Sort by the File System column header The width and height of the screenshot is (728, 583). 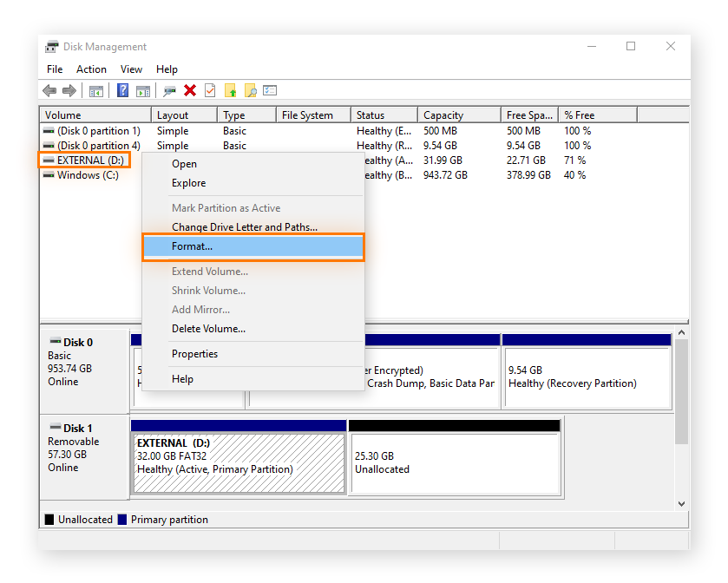[313, 115]
